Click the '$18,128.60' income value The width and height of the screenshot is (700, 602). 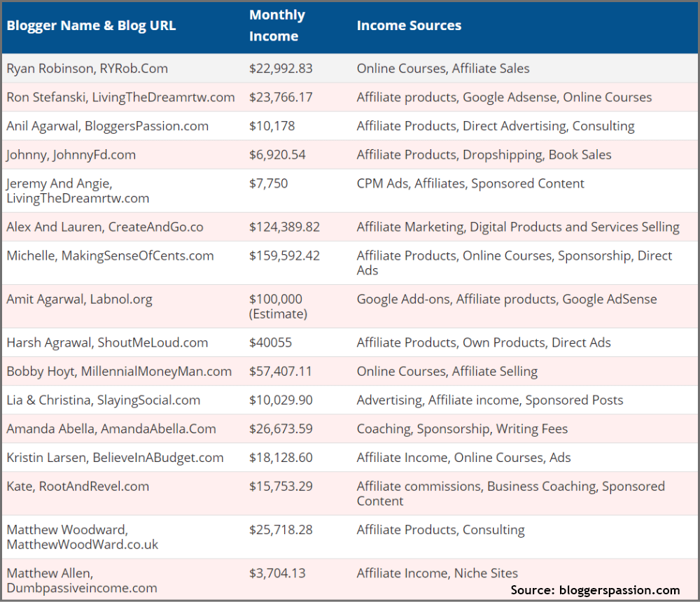281,457
